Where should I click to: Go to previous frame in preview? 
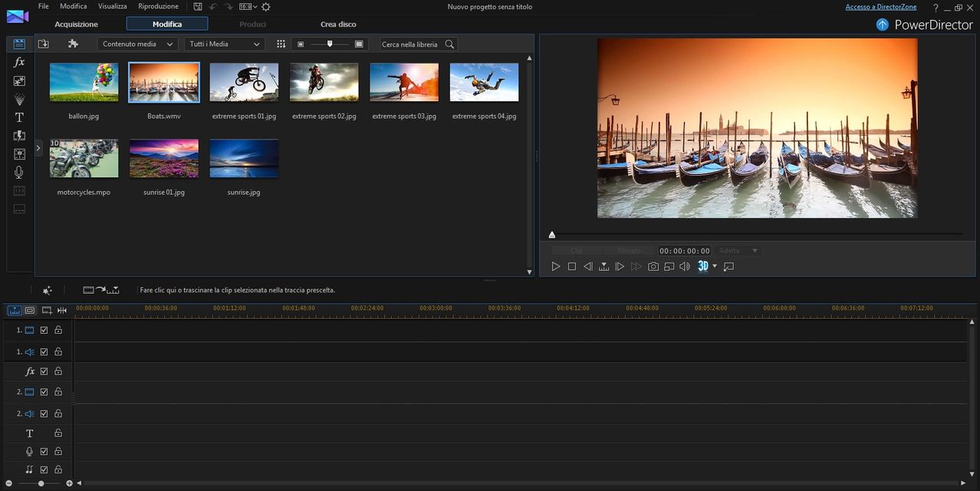pos(588,266)
